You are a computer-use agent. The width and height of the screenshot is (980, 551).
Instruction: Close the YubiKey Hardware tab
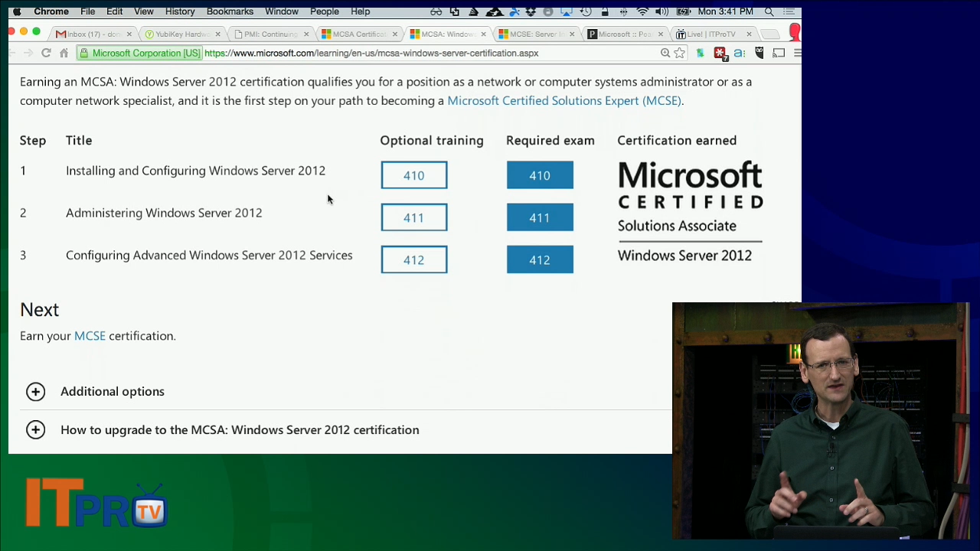click(217, 34)
